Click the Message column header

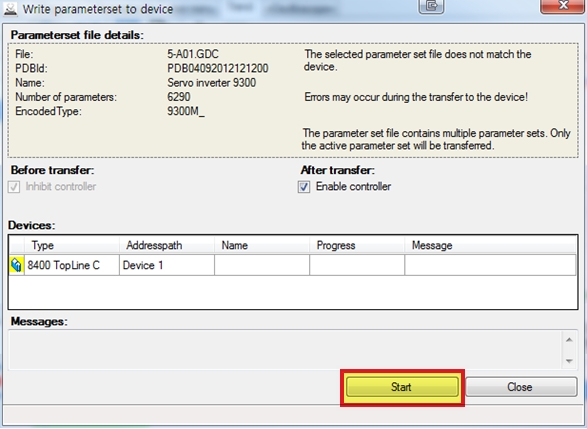click(x=490, y=245)
